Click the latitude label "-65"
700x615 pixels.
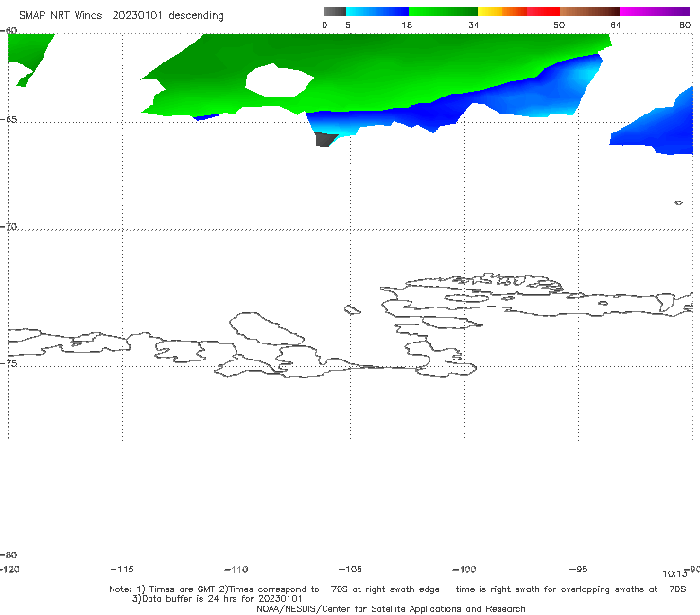(x=9, y=120)
